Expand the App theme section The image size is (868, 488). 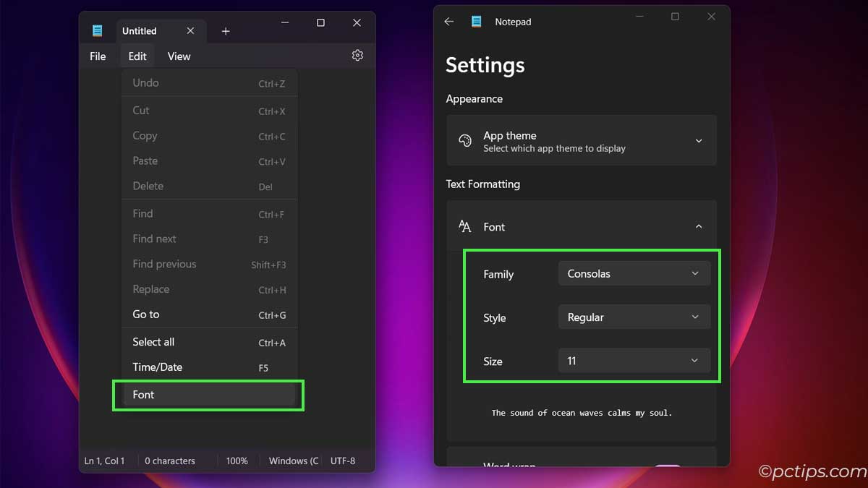[698, 140]
